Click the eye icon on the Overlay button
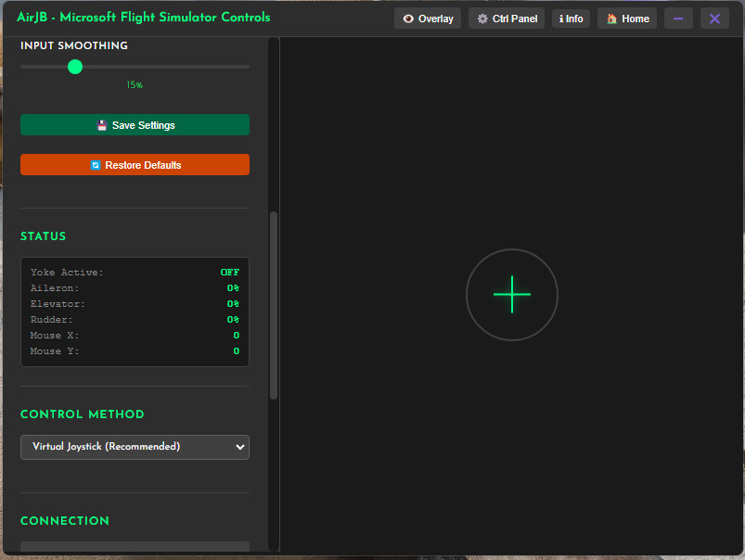 point(407,18)
